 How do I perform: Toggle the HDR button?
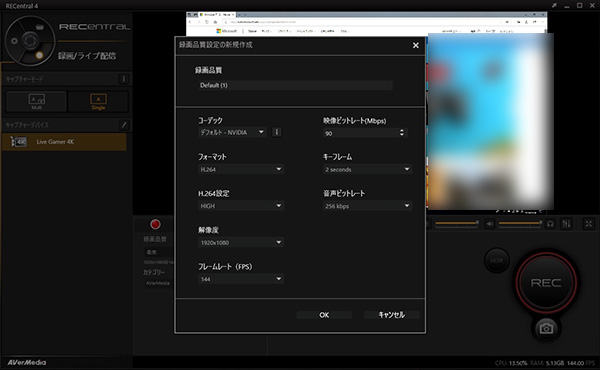[x=497, y=261]
